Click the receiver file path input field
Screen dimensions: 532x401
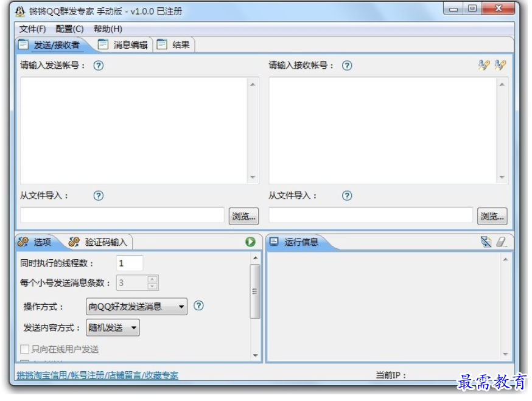[371, 215]
